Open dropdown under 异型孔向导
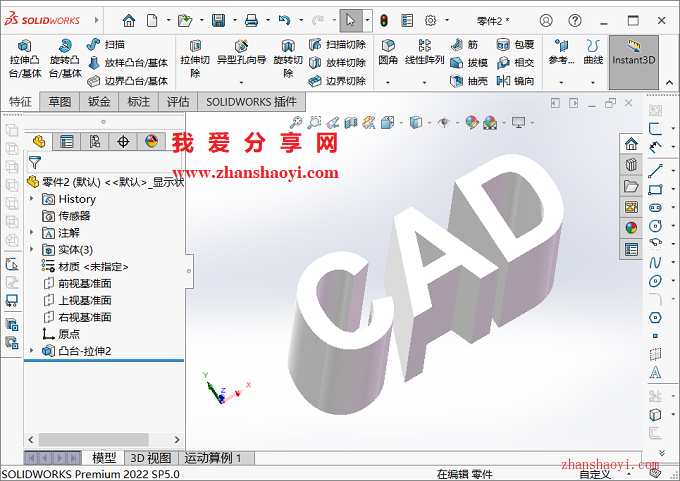Image resolution: width=680 pixels, height=481 pixels. click(242, 82)
